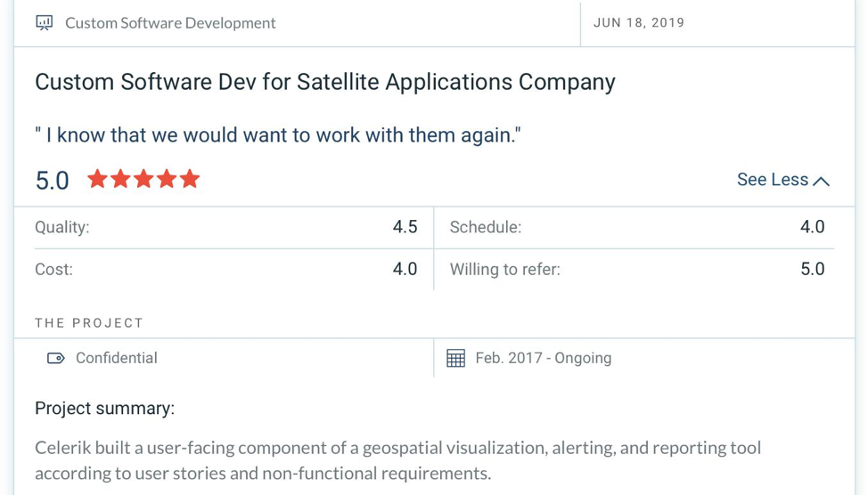This screenshot has height=495, width=868.
Task: Open review title Custom Software Dev for Satellite
Action: 325,83
